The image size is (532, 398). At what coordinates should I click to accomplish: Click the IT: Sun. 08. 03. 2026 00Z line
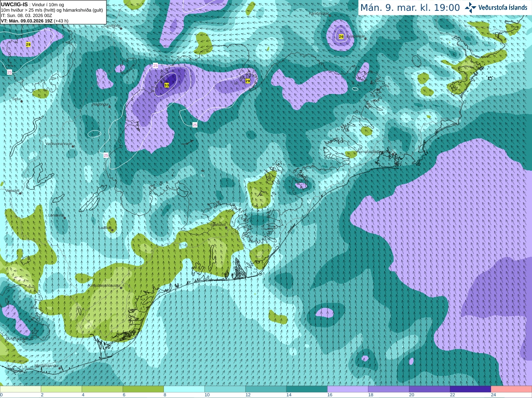[x=27, y=15]
